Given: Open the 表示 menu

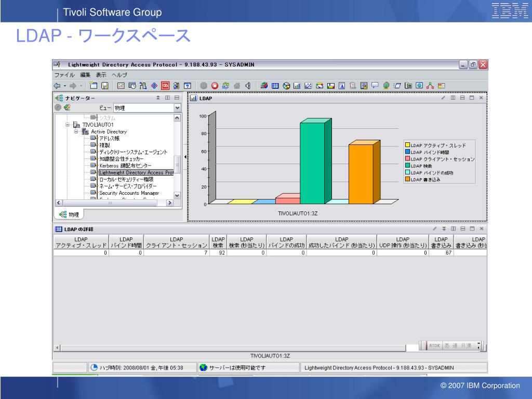Looking at the screenshot, I should click(101, 75).
